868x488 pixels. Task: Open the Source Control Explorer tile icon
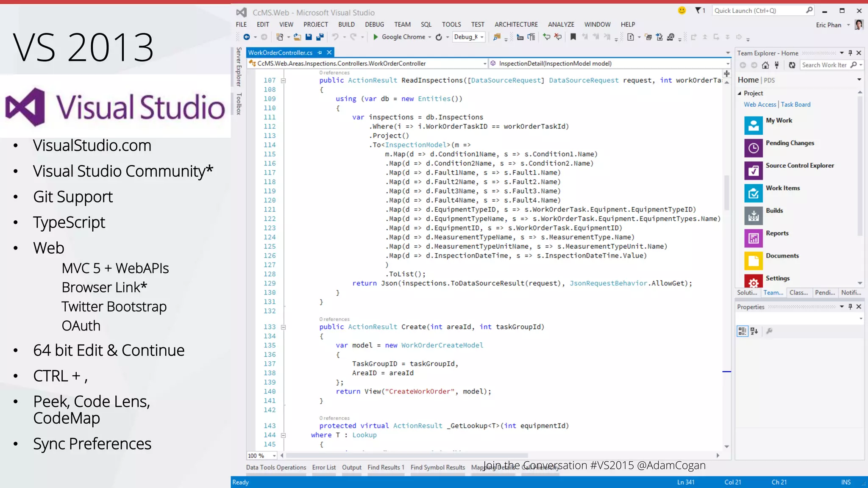(754, 170)
